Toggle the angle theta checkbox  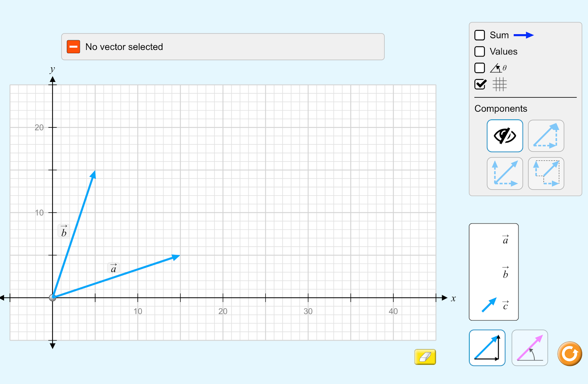(x=480, y=68)
